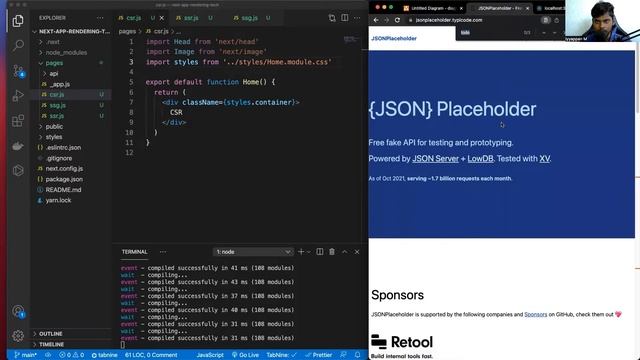Close the terminal panel
This screenshot has width=640, height=360.
tap(357, 252)
